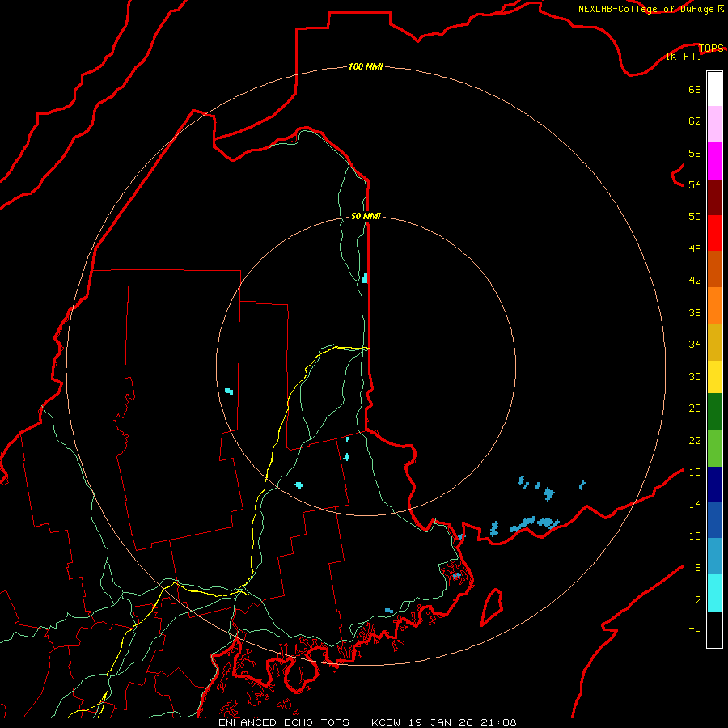Click the KCBW radar site identifier
Image resolution: width=728 pixels, height=728 pixels.
click(x=387, y=722)
